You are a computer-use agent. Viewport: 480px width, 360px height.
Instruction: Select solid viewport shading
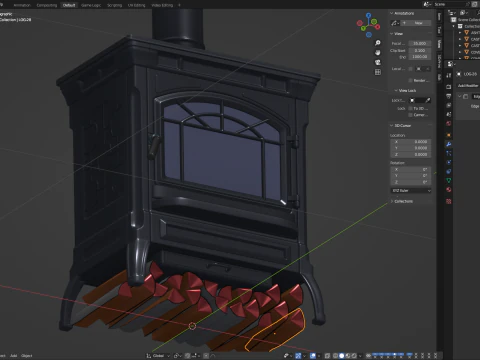pyautogui.click(x=341, y=356)
